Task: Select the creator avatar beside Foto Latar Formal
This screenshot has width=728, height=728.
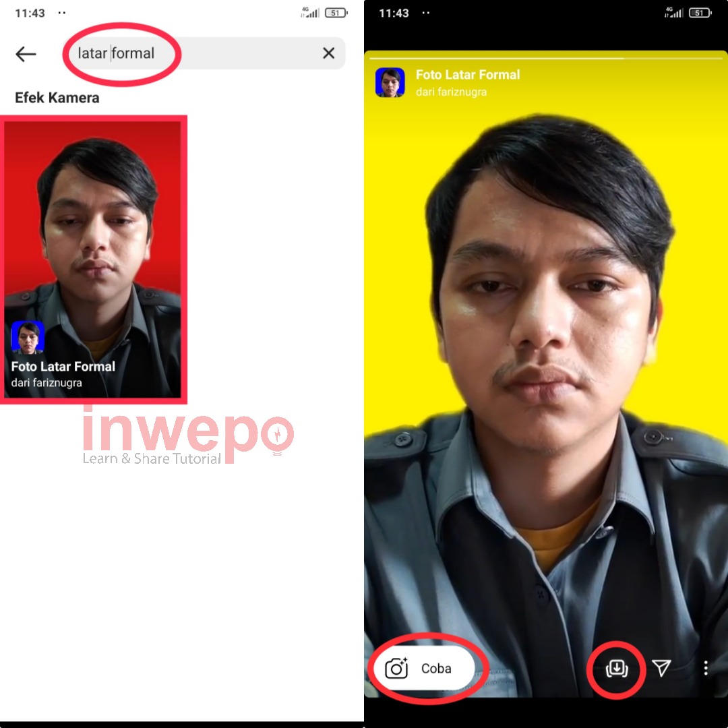Action: click(x=390, y=82)
